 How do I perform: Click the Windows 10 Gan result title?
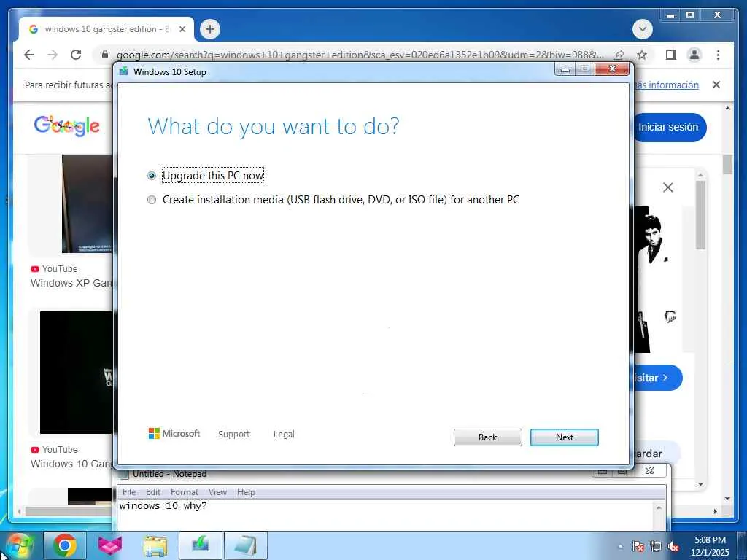pyautogui.click(x=71, y=464)
